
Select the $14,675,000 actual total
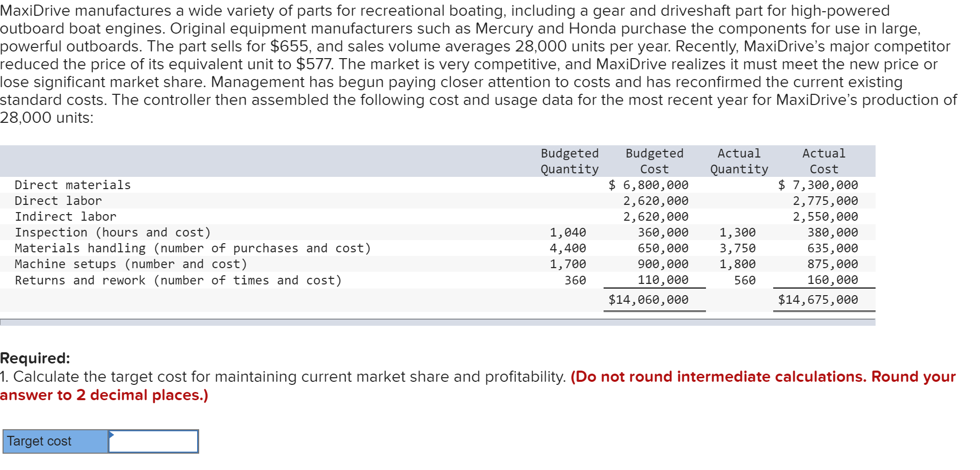pos(818,300)
